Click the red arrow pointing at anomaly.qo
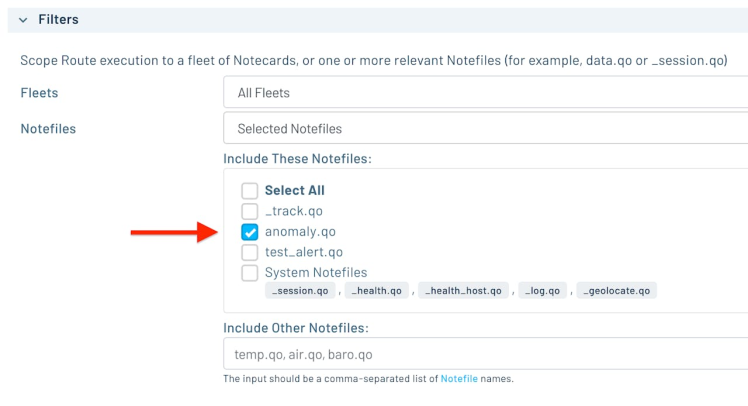The height and width of the screenshot is (406, 748). click(174, 232)
